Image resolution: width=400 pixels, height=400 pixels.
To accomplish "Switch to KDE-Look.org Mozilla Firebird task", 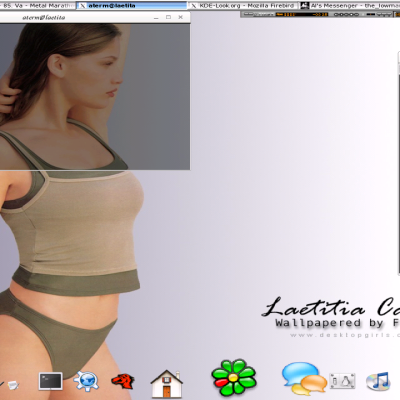I will pyautogui.click(x=243, y=6).
